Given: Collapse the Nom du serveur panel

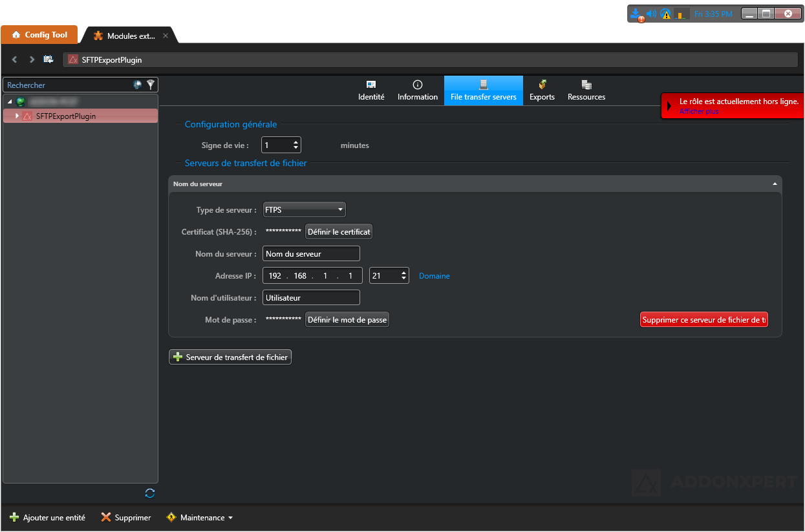Looking at the screenshot, I should (775, 184).
